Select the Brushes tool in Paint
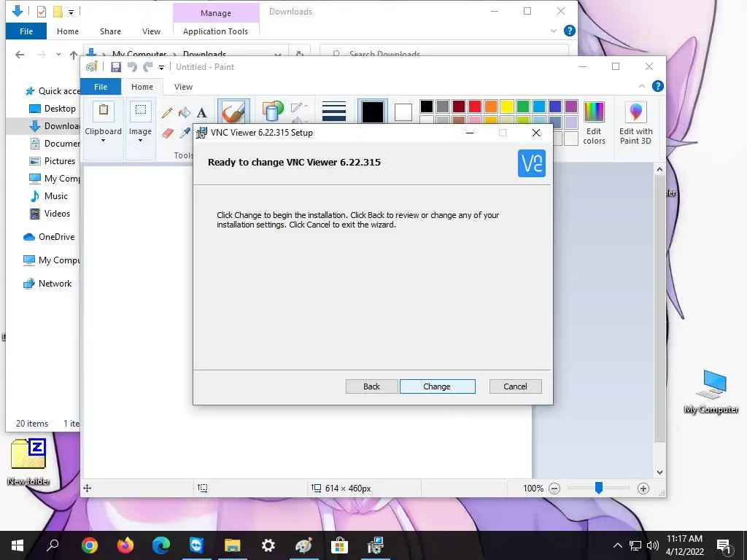Screen dimensions: 747x560 233,112
